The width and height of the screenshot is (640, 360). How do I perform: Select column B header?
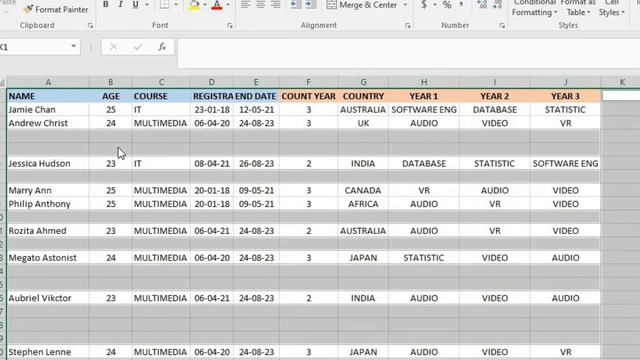click(111, 82)
